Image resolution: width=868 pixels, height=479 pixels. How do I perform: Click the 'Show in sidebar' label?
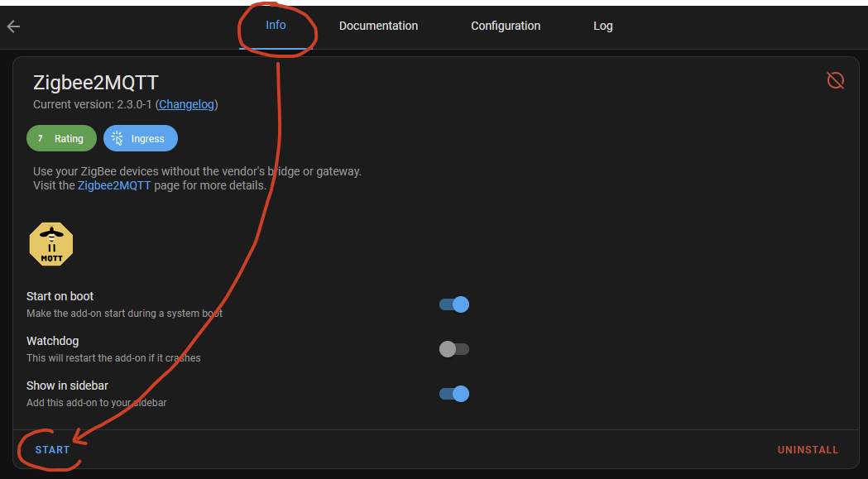tap(67, 386)
